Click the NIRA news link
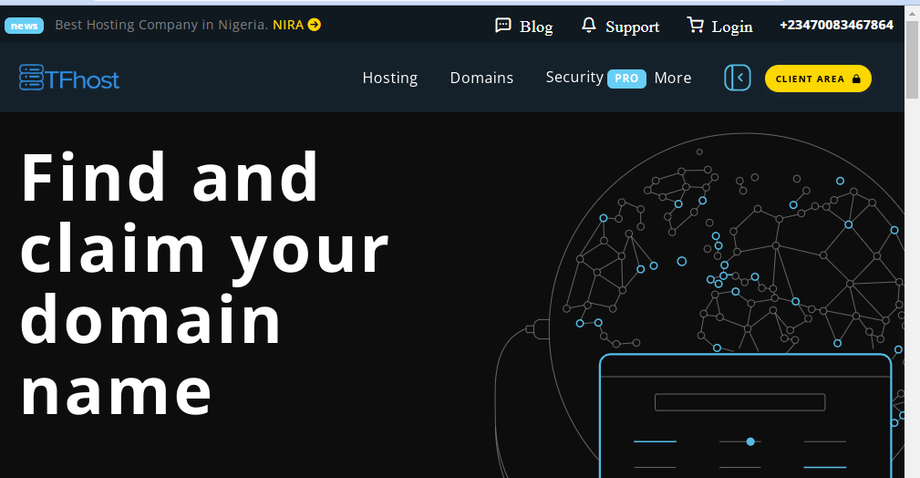 click(288, 25)
